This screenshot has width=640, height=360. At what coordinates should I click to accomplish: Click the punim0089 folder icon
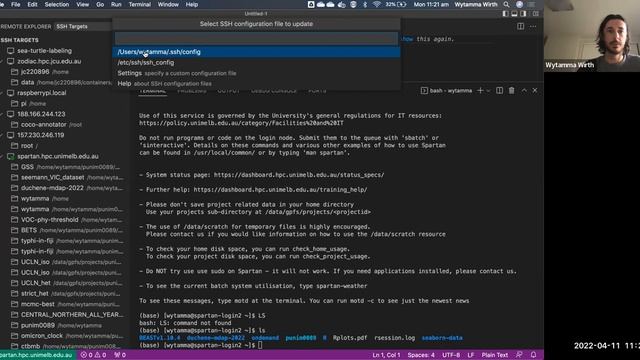point(15,325)
